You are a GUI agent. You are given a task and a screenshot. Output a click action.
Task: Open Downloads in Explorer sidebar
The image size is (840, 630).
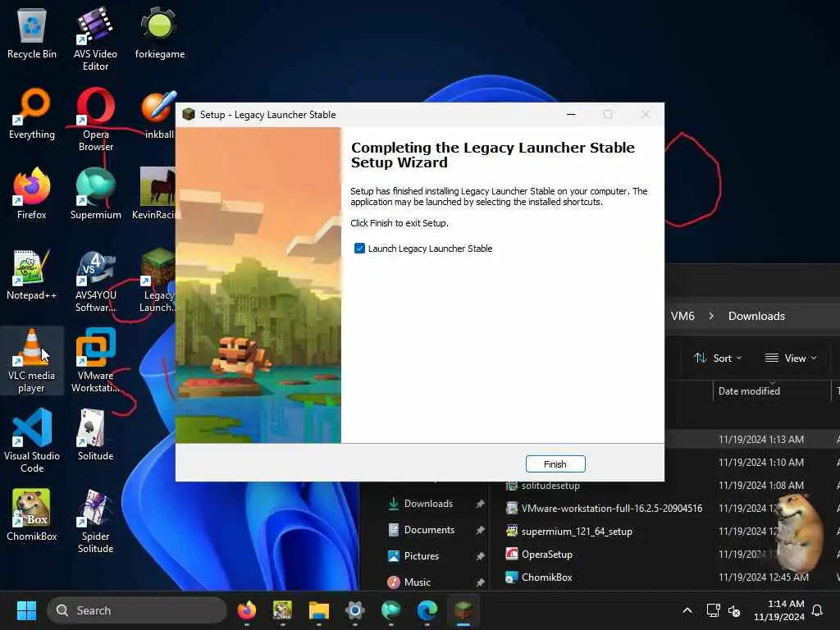pyautogui.click(x=428, y=504)
